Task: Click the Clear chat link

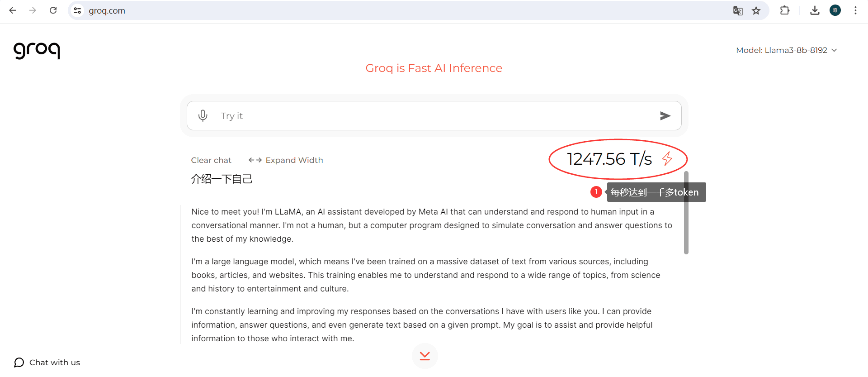Action: click(x=211, y=160)
